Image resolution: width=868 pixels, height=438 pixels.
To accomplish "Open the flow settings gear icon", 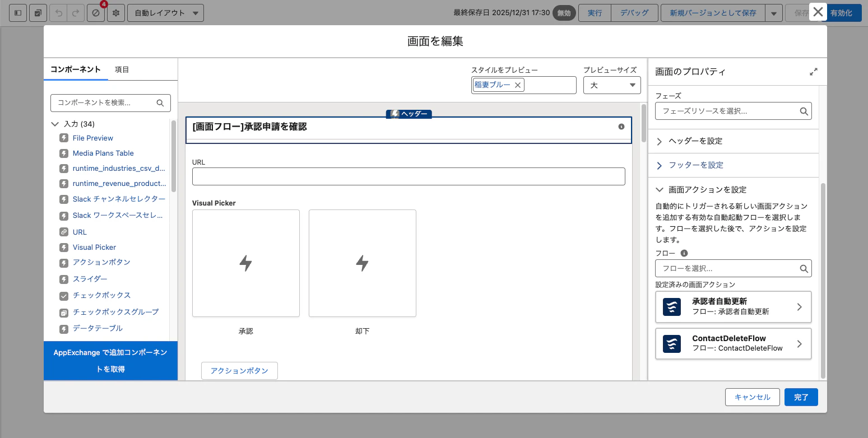I will 116,12.
